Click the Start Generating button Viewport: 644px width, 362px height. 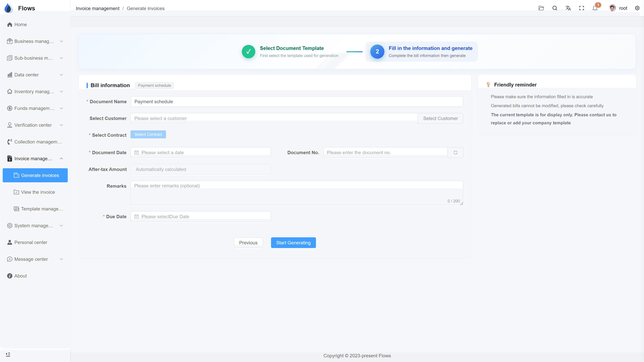pos(293,243)
